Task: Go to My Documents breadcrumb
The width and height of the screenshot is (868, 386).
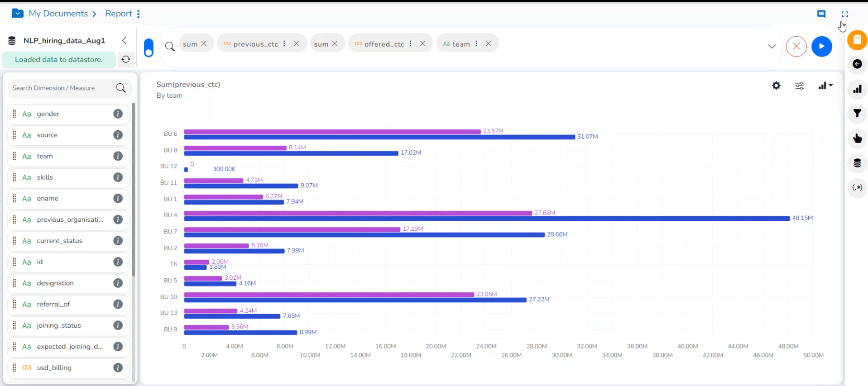Action: (x=58, y=14)
